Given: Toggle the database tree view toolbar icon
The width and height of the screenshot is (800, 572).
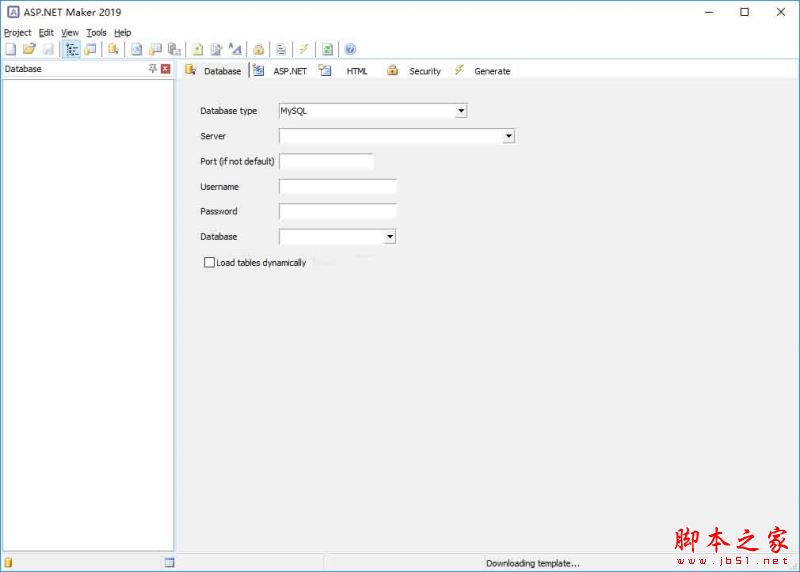Looking at the screenshot, I should click(x=72, y=49).
